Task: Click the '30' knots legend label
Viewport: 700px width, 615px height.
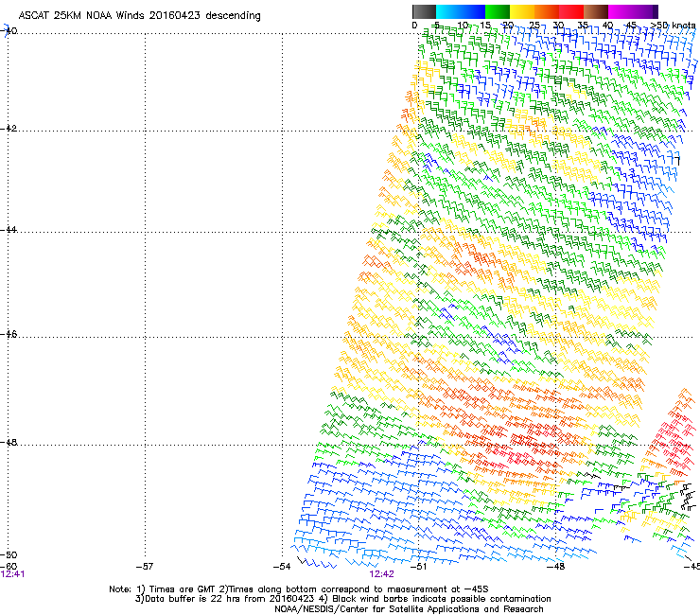Action: [x=558, y=25]
